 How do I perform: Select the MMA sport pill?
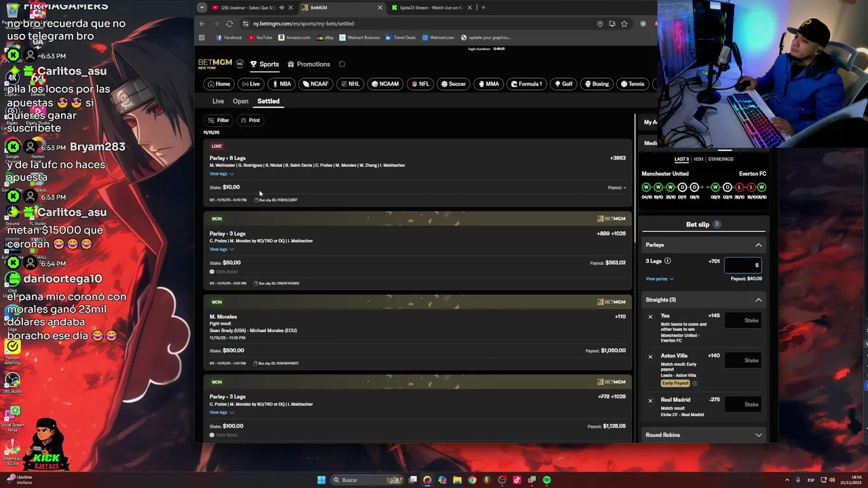(x=488, y=84)
